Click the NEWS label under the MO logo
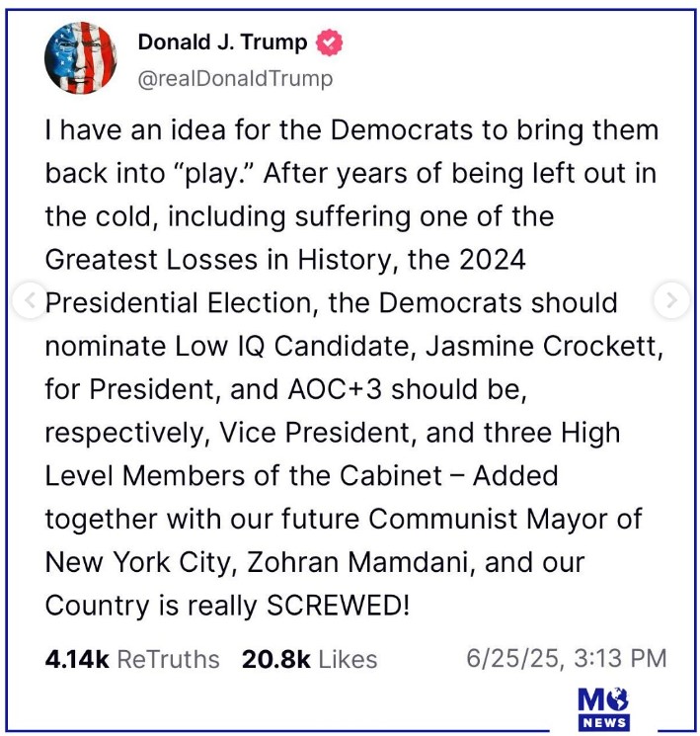The image size is (700, 736). [x=604, y=723]
